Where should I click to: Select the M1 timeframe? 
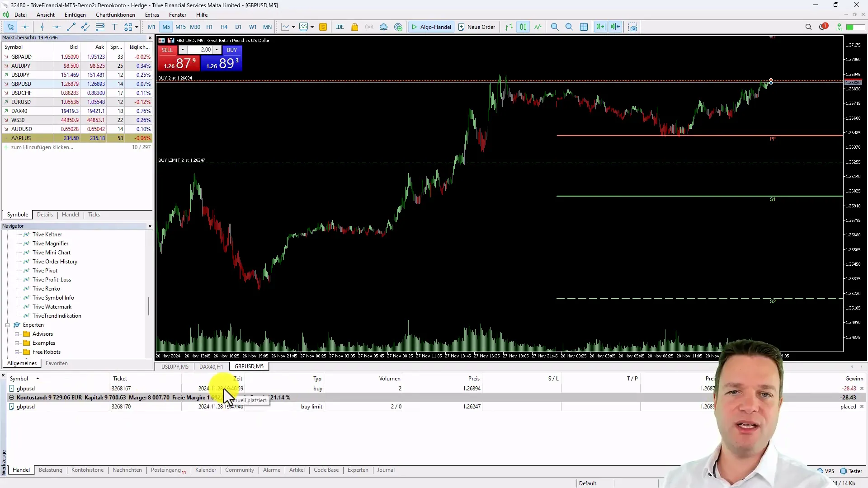click(151, 27)
